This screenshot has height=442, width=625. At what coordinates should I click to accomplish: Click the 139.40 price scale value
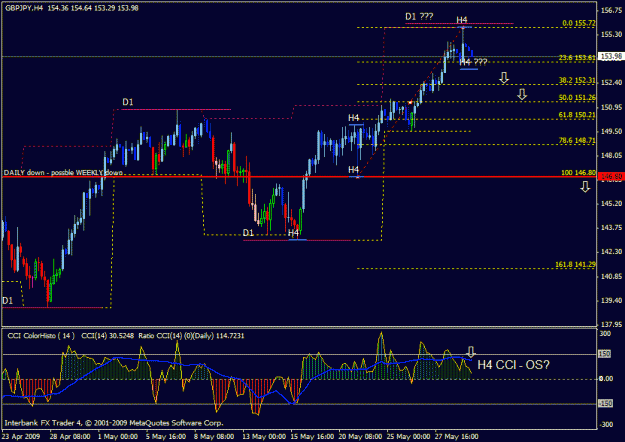click(x=611, y=301)
